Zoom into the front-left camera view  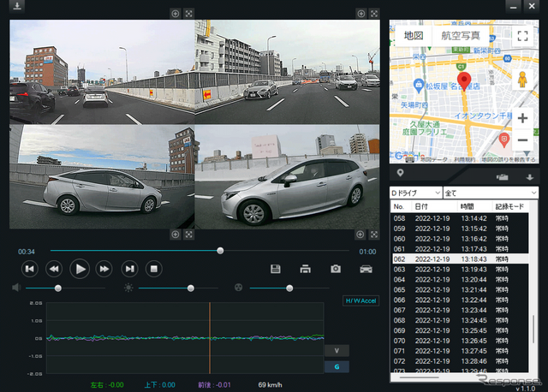[x=176, y=14]
